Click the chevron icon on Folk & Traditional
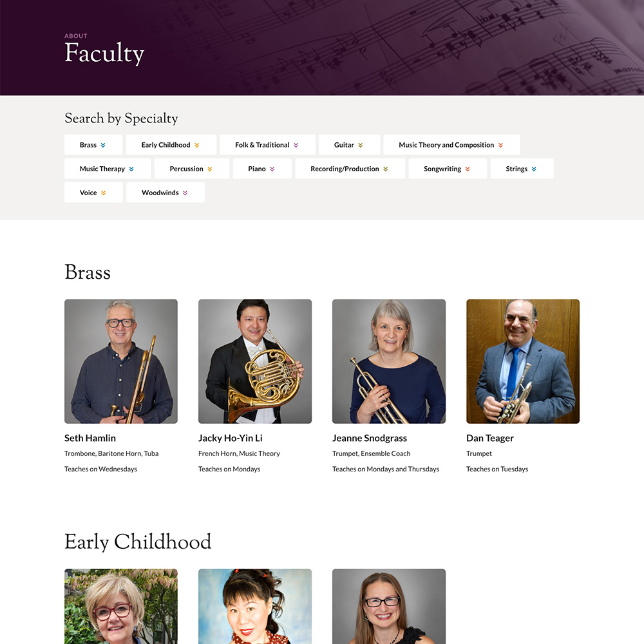 click(296, 145)
